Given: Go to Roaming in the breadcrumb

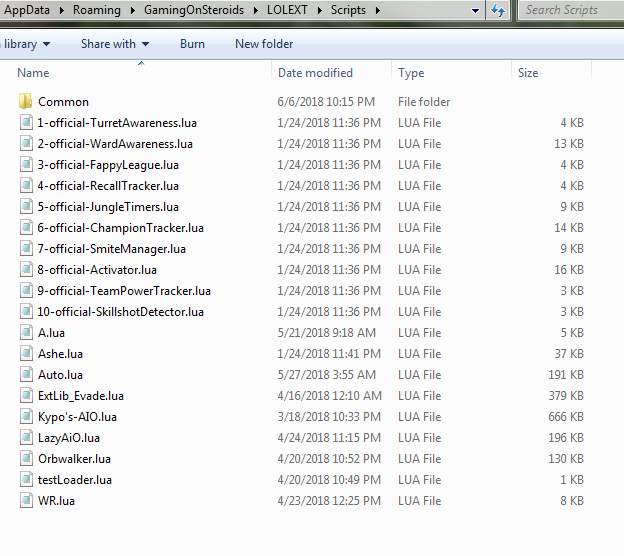Looking at the screenshot, I should click(97, 10).
